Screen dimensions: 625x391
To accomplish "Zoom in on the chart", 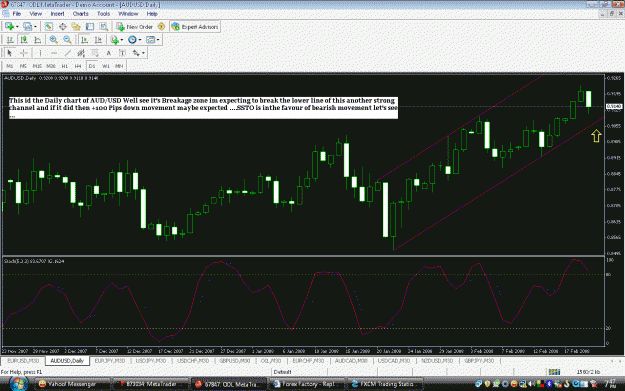I will [x=53, y=40].
